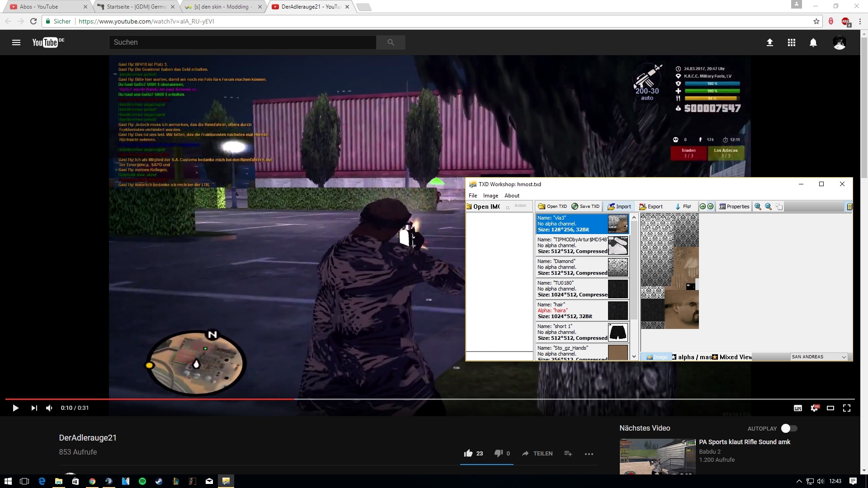Open the Image menu in TXD Workshop
Viewport: 868px width, 488px height.
click(491, 196)
